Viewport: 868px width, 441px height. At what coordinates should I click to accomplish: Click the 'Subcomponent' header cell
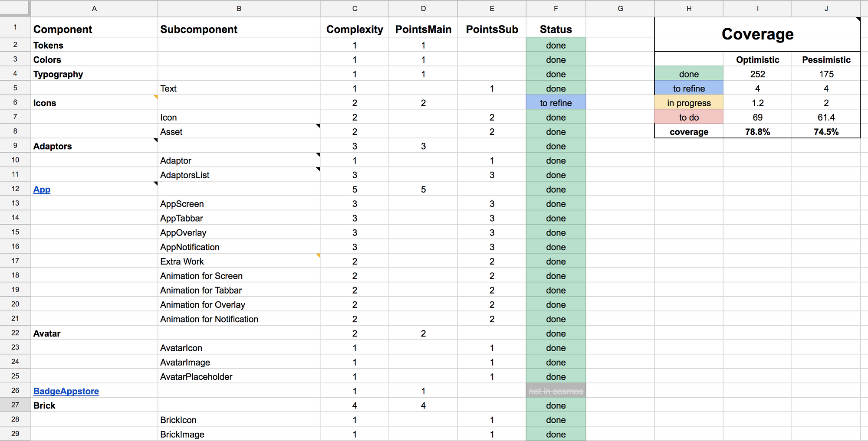pos(239,27)
